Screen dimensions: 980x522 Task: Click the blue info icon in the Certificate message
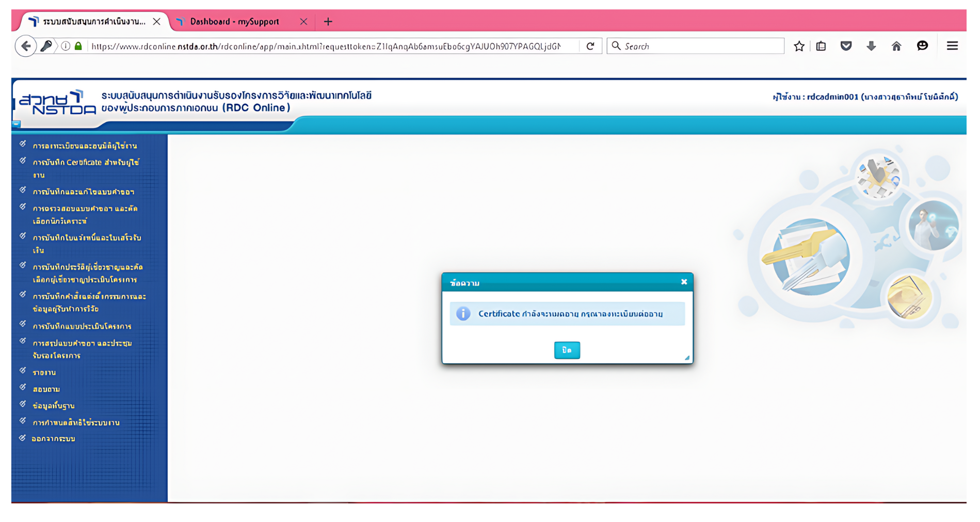point(463,314)
